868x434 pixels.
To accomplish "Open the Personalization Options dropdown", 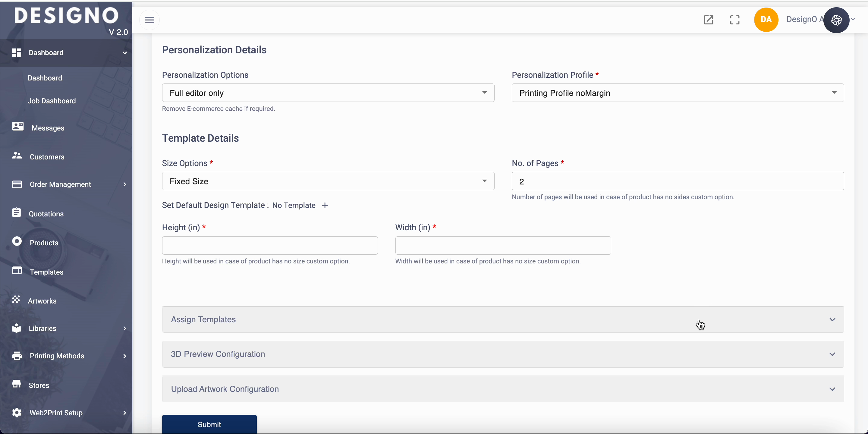I will point(328,93).
